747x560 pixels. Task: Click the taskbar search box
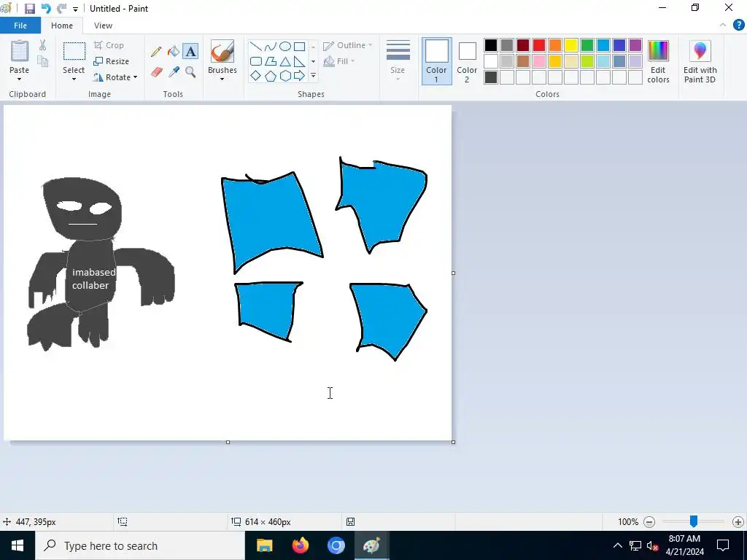click(139, 545)
